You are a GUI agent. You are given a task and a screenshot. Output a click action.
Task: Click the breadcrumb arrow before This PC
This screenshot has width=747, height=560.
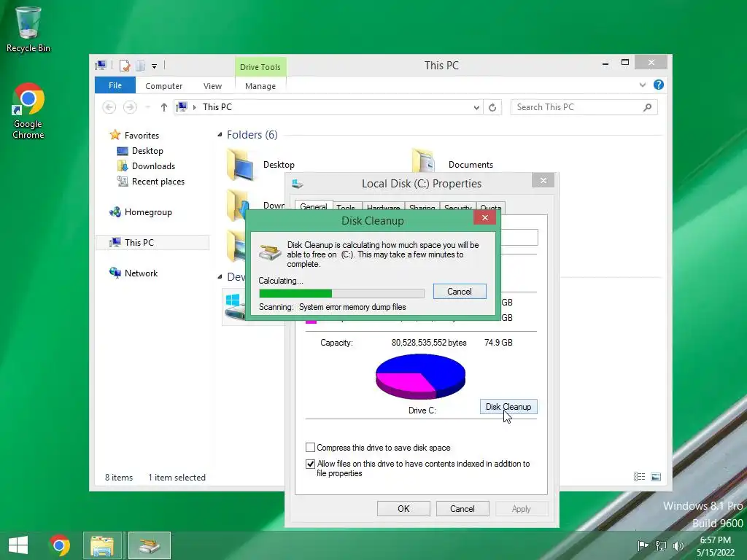point(194,108)
